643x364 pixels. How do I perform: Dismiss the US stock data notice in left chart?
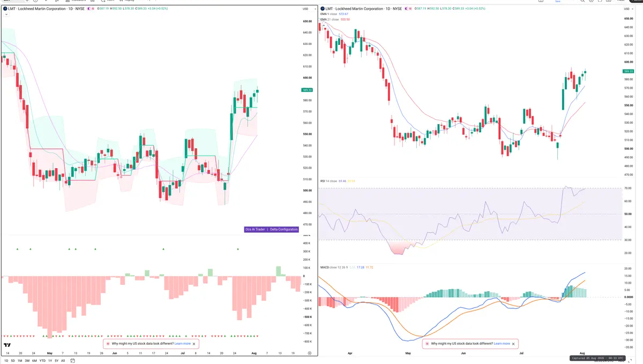point(194,344)
